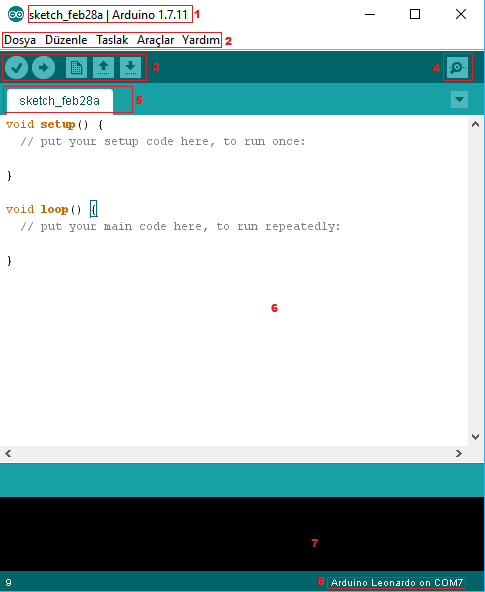485x592 pixels.
Task: Upload the sketch with the arrow button
Action: pyautogui.click(x=43, y=68)
